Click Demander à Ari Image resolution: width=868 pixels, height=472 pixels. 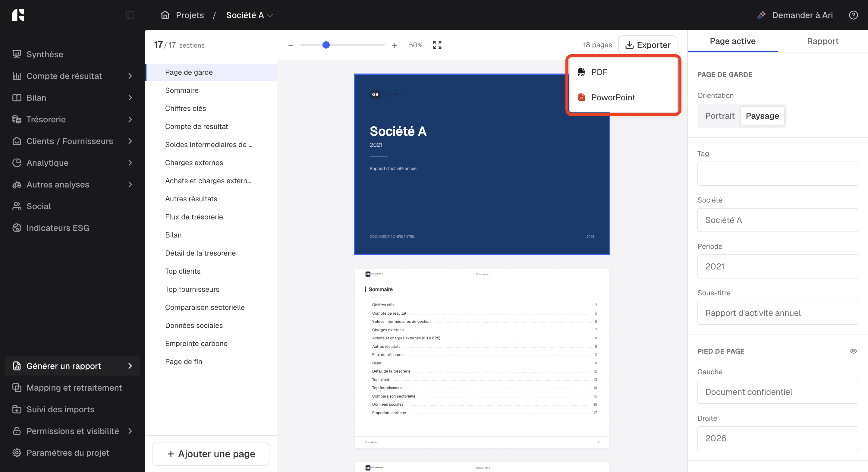(802, 15)
